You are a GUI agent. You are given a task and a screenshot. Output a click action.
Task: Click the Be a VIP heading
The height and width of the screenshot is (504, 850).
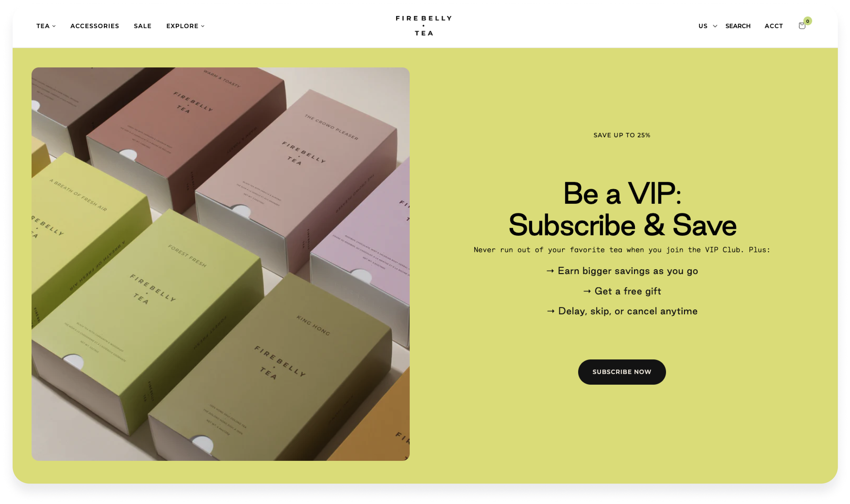click(622, 209)
